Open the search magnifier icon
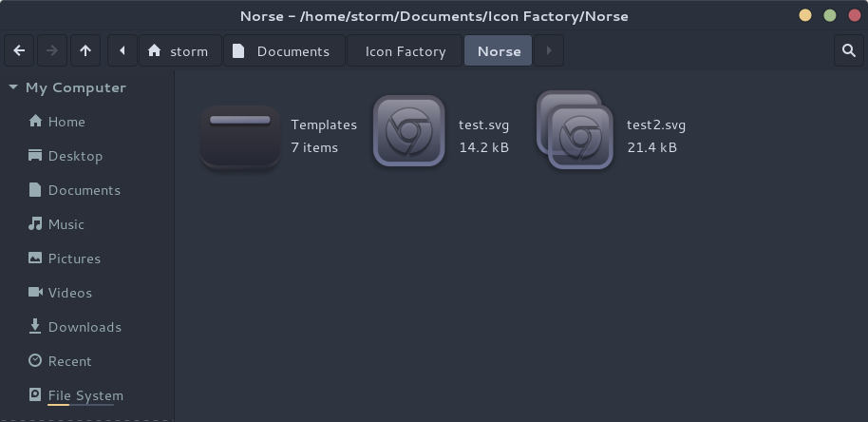Screen dimensions: 868x422 (849, 51)
